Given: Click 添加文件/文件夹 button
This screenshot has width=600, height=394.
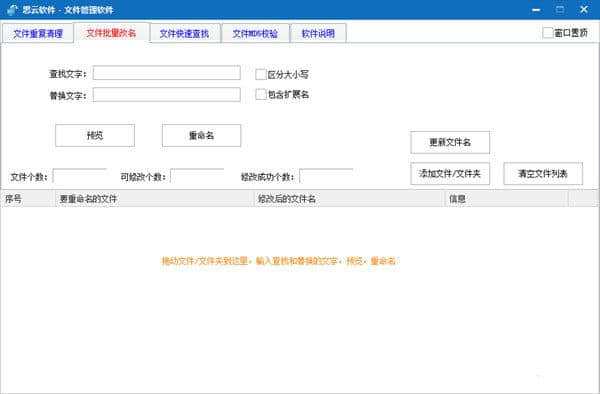Looking at the screenshot, I should click(450, 174).
